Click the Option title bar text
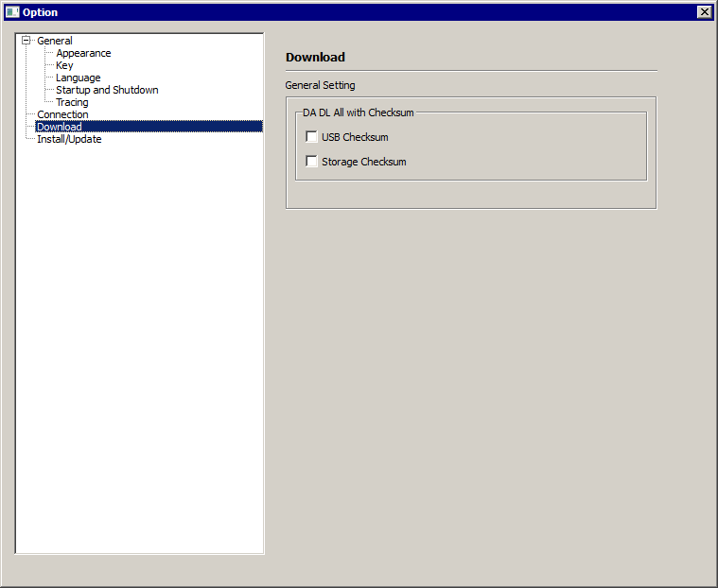Viewport: 718px width, 588px height. point(41,12)
